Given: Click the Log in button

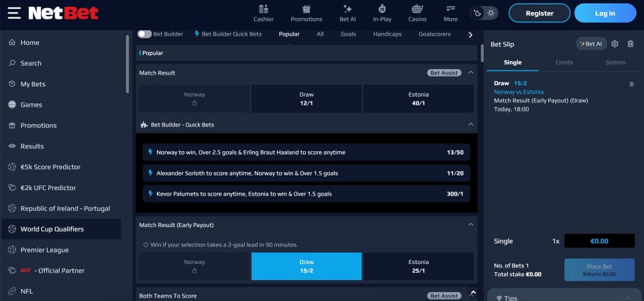Looking at the screenshot, I should click(x=605, y=13).
